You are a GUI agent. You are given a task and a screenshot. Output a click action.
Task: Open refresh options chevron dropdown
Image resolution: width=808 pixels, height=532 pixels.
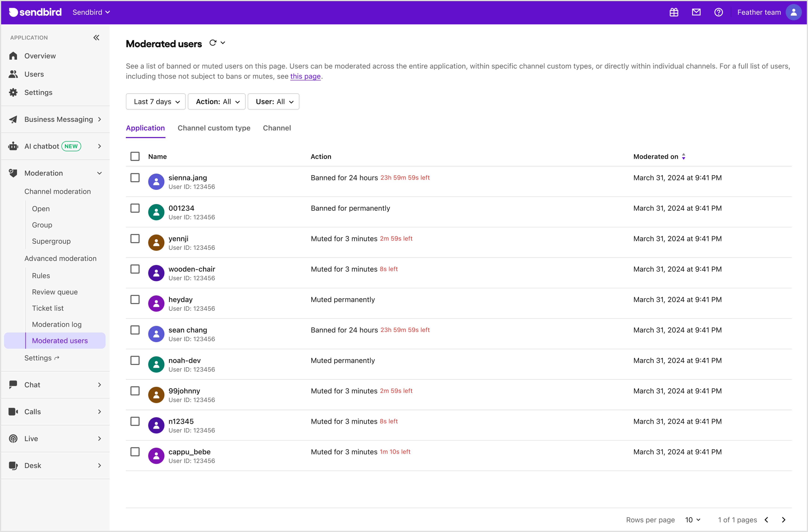(223, 43)
